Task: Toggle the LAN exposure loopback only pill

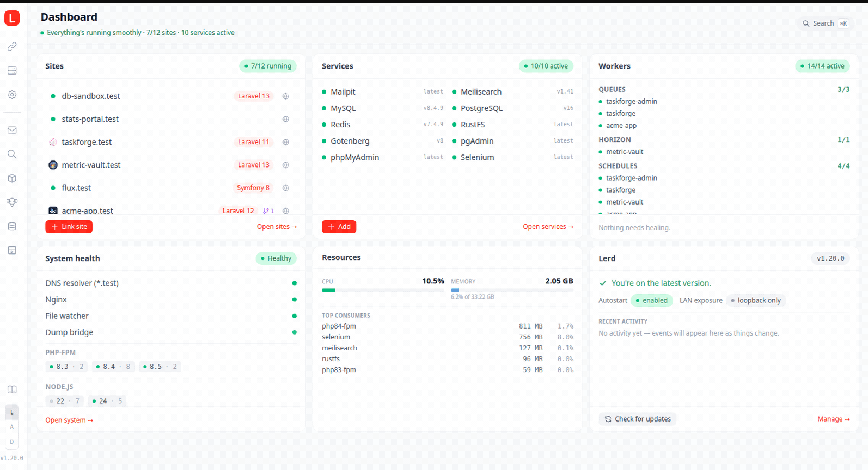Action: click(756, 300)
